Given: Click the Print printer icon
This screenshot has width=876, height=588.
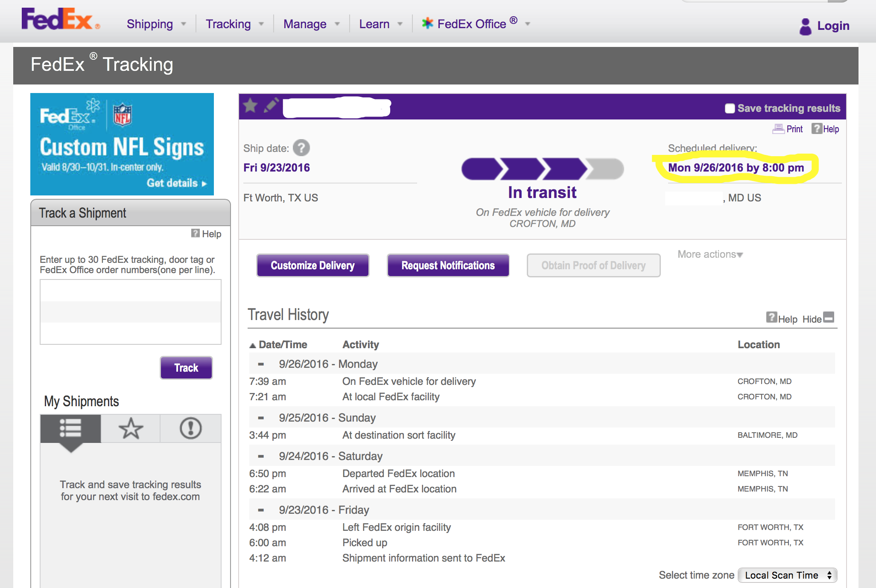Looking at the screenshot, I should [778, 129].
